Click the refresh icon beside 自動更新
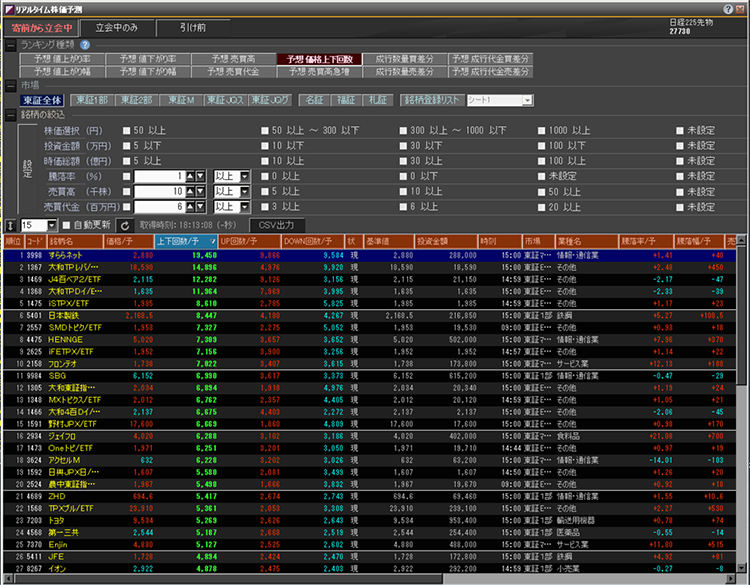This screenshot has height=585, width=750. coord(124,226)
